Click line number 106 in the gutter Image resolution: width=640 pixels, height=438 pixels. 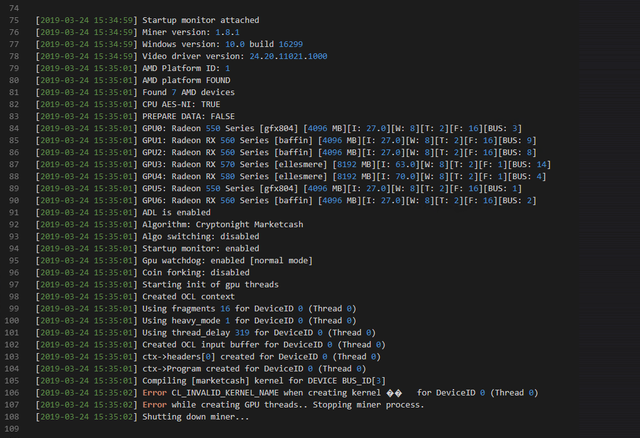click(x=11, y=393)
